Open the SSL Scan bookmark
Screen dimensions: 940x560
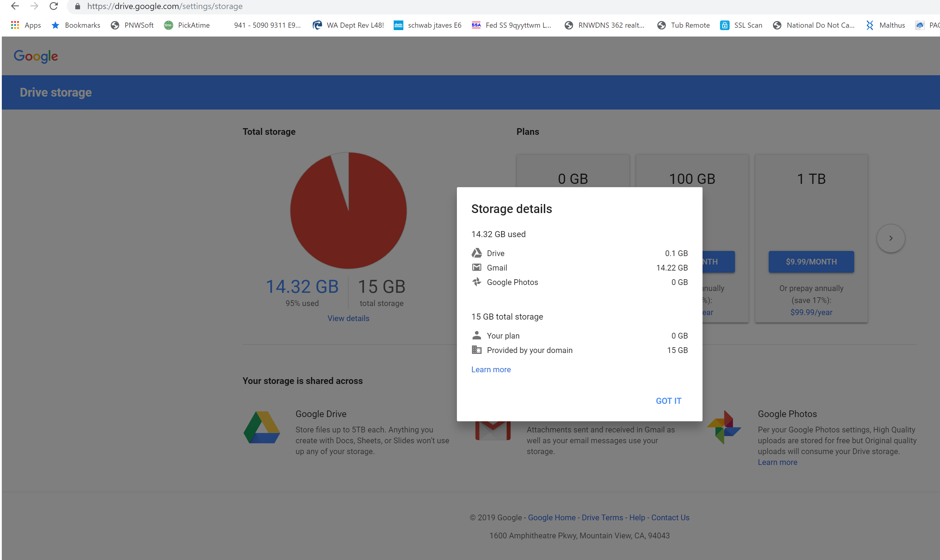(741, 25)
